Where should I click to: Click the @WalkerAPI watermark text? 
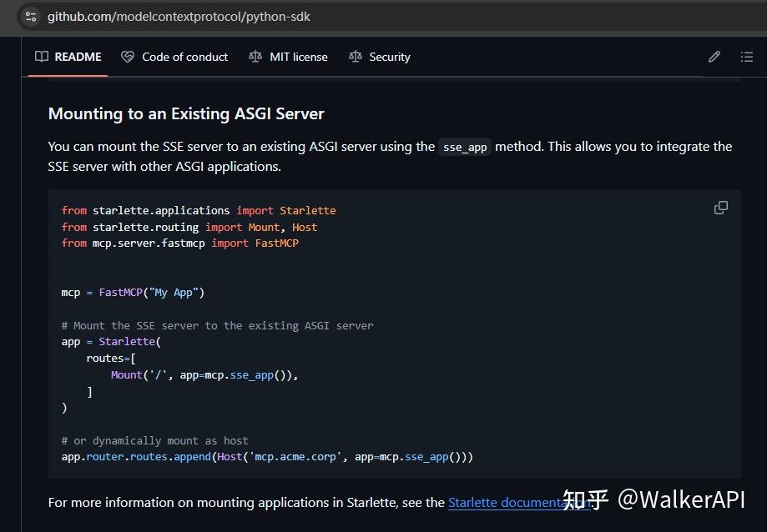click(x=681, y=499)
